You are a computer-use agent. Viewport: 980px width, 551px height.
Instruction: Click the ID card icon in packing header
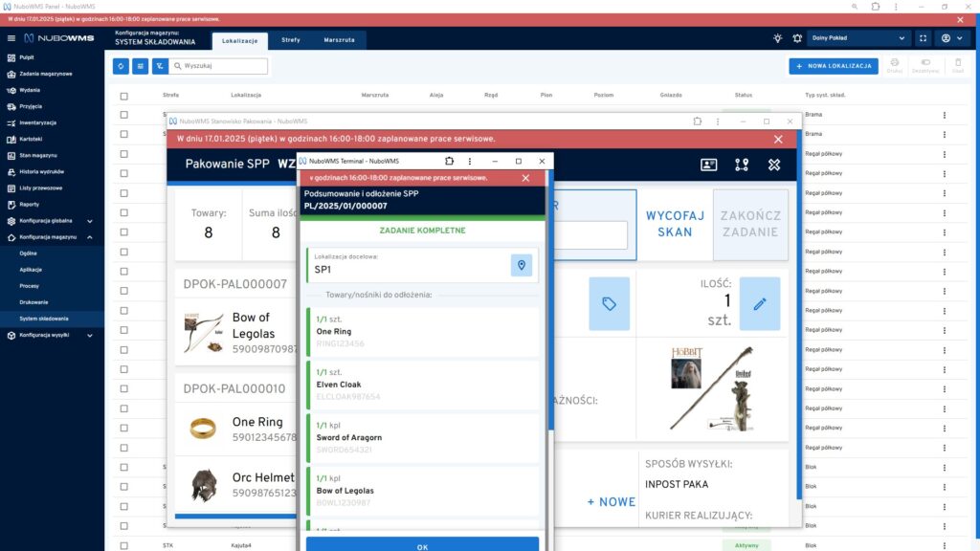pos(708,165)
